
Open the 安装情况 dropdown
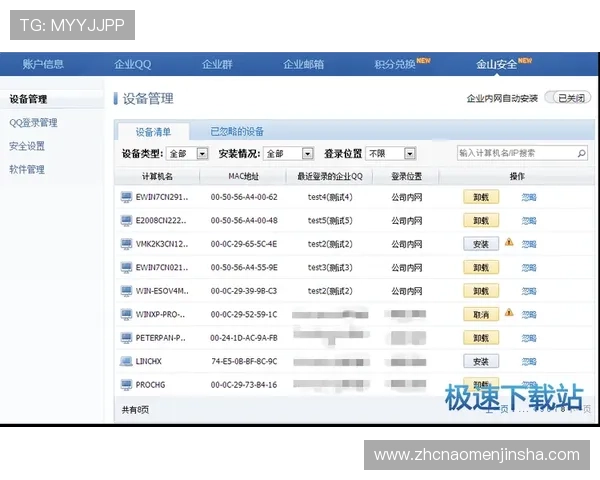(x=289, y=154)
